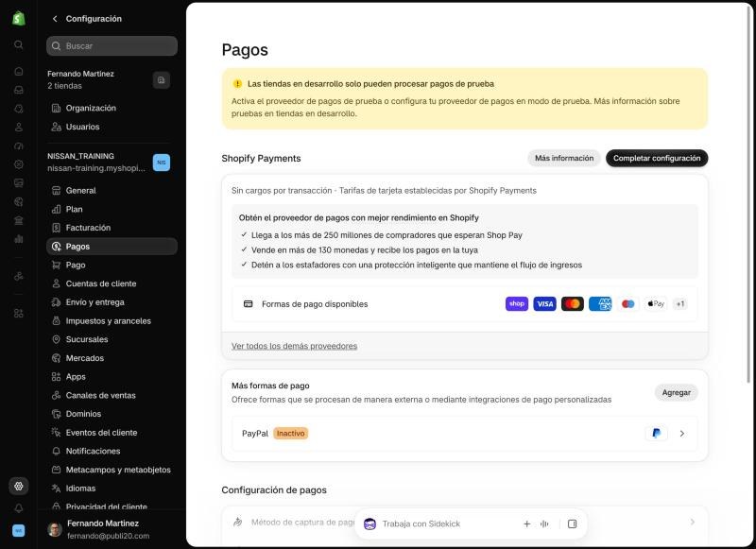The width and height of the screenshot is (756, 549).
Task: Open Home icon in left rail
Action: coord(18,71)
